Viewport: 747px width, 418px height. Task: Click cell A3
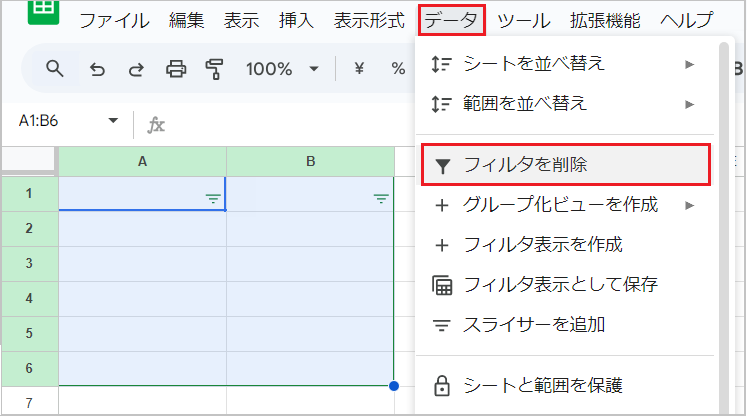(142, 264)
